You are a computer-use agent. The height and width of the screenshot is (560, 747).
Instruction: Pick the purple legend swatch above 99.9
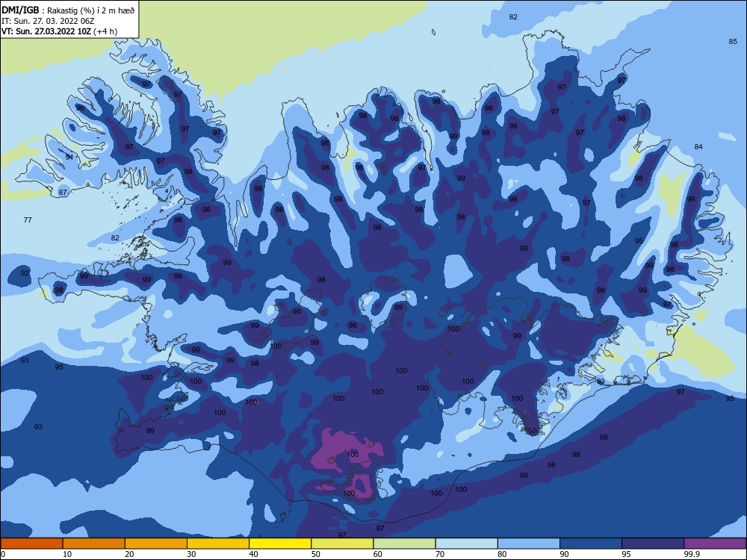coord(715,544)
